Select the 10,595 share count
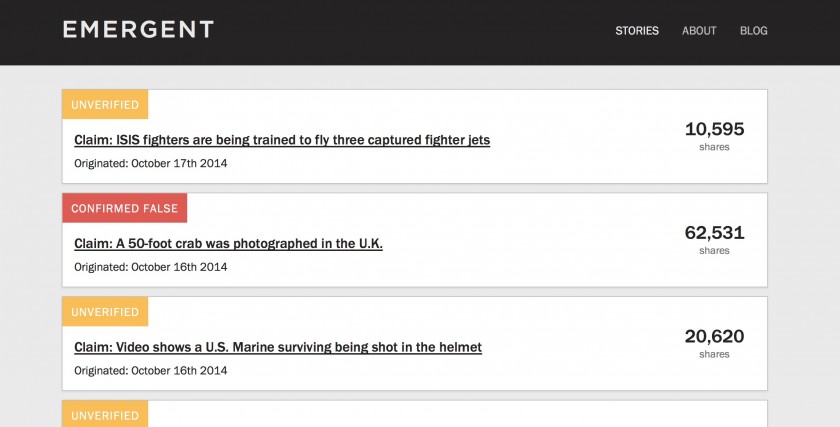The width and height of the screenshot is (840, 427). [x=714, y=129]
